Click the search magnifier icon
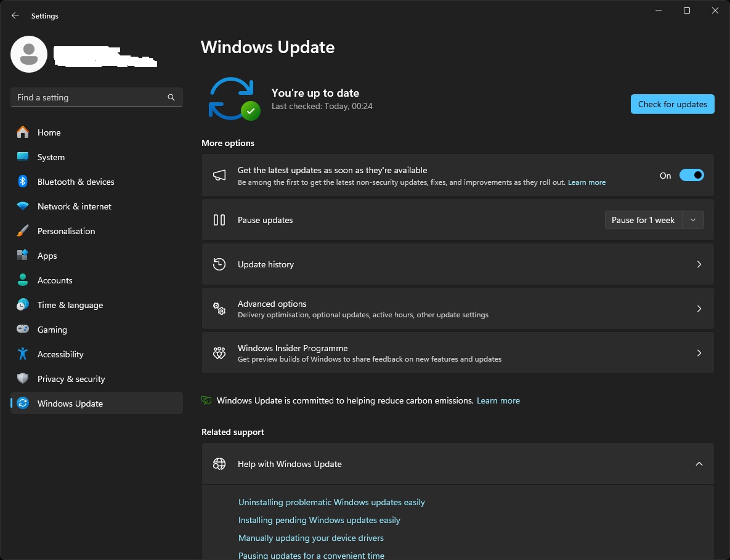This screenshot has height=560, width=730. point(171,97)
